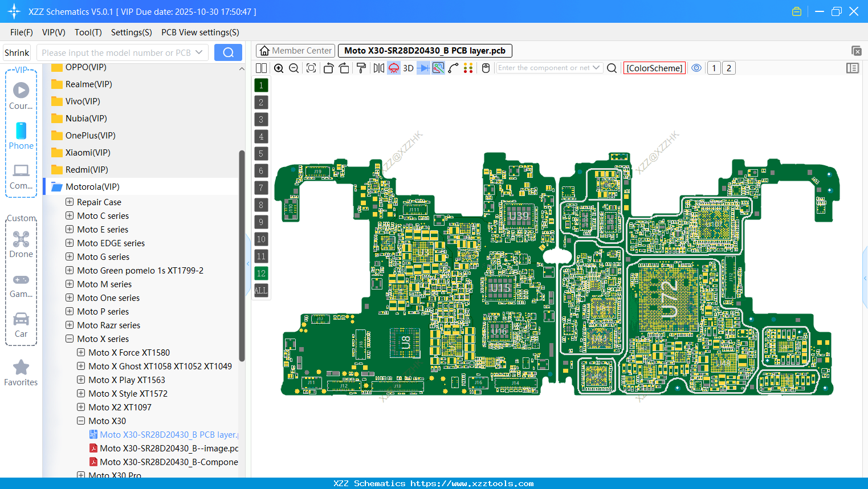Open Favorites star icon
The height and width of the screenshot is (489, 868).
coord(21,373)
